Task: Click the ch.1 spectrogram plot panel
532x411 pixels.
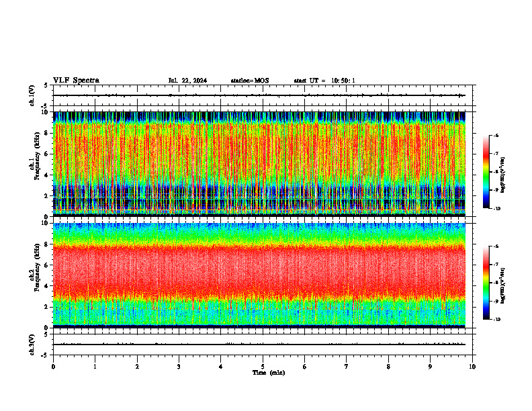Action: coord(259,164)
